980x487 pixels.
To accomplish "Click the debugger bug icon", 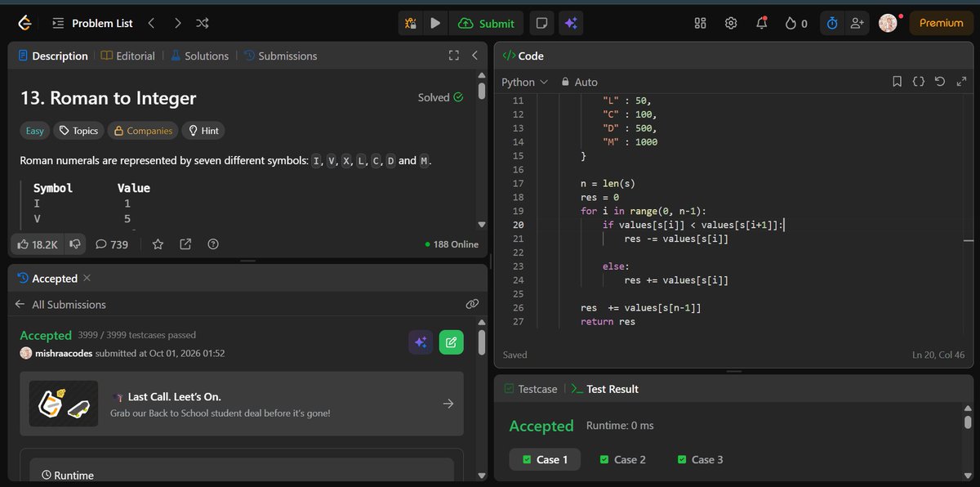I will 412,24.
